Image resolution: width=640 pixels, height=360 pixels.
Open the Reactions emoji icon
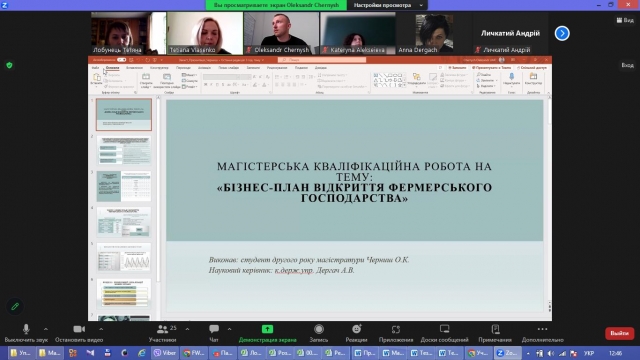tap(356, 329)
